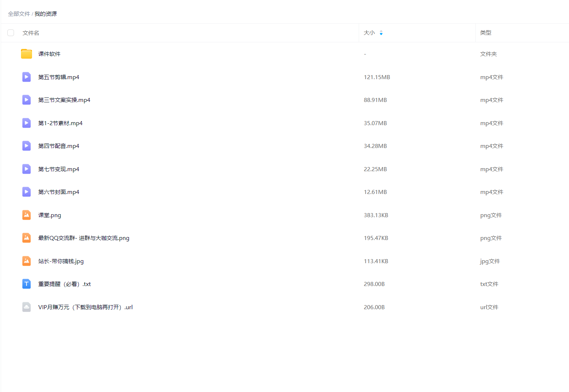
Task: Click the 文件名 column header
Action: click(x=31, y=33)
